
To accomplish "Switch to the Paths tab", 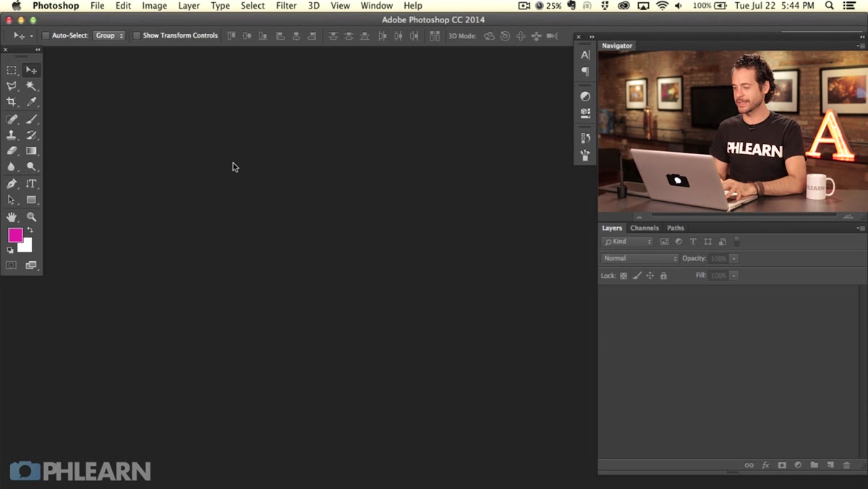I will pos(676,228).
